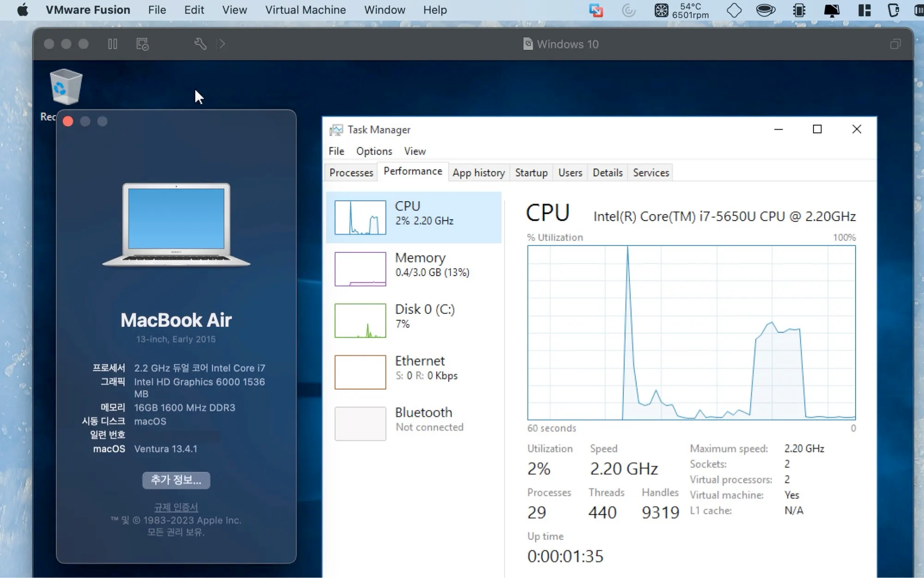Switch to the Services tab
Screen dimensions: 924x578
(651, 173)
